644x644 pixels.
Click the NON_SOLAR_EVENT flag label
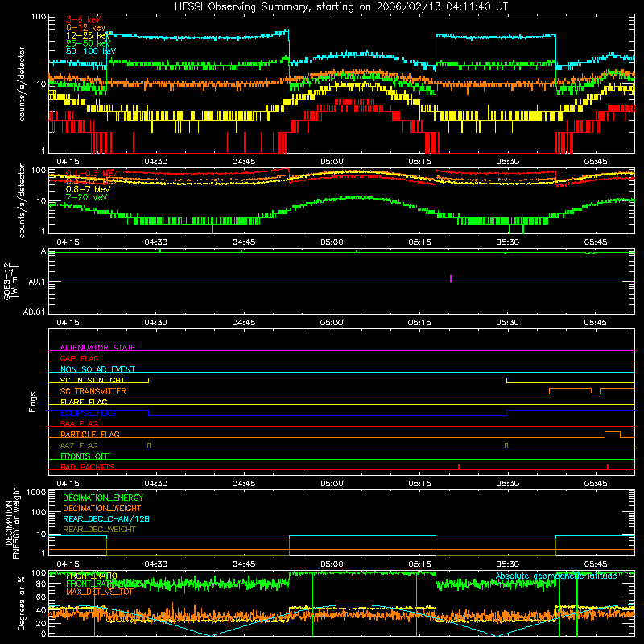click(97, 369)
